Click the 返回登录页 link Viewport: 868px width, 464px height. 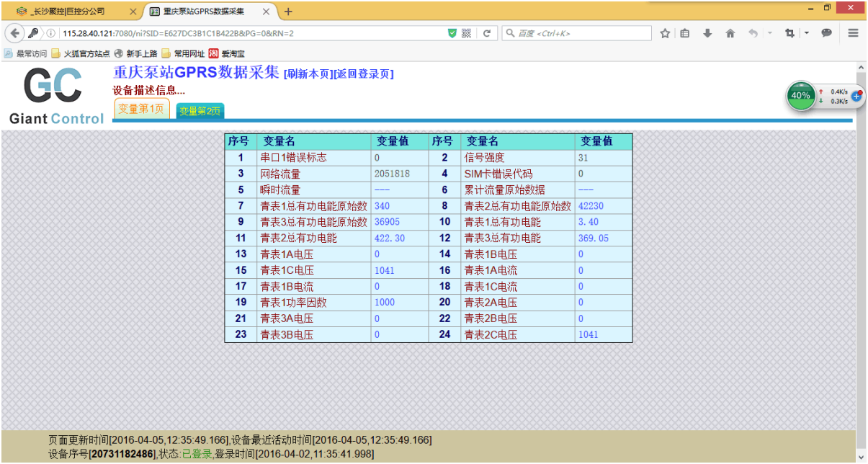click(364, 74)
